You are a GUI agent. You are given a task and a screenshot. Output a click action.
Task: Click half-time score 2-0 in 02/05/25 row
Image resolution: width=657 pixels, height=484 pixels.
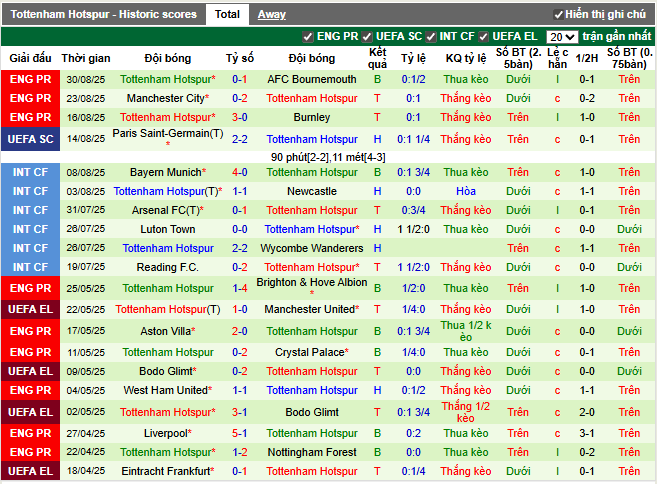pos(587,412)
